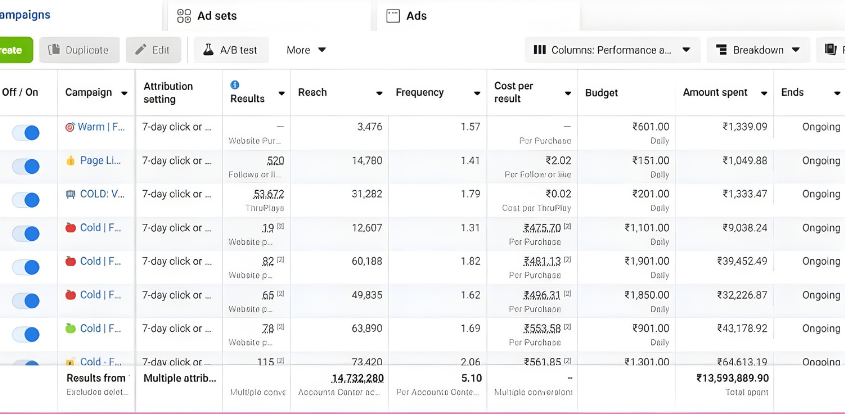Sort by the Reach column header
Image resolution: width=845 pixels, height=414 pixels.
(x=313, y=93)
